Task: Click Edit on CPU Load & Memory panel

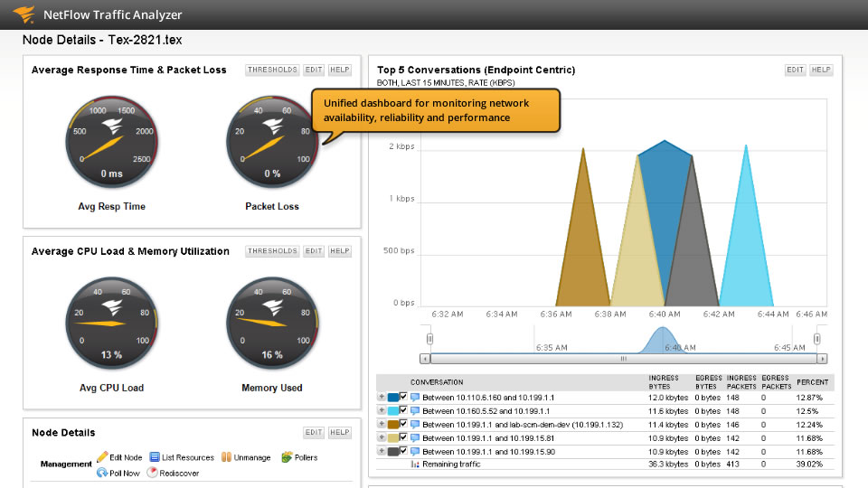Action: tap(314, 251)
